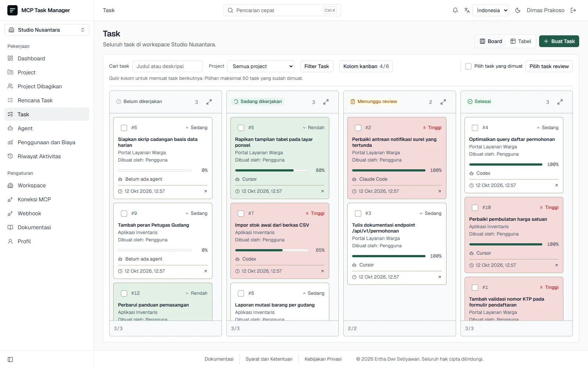Select checkbox for task #4
This screenshot has height=368, width=588.
pos(475,128)
